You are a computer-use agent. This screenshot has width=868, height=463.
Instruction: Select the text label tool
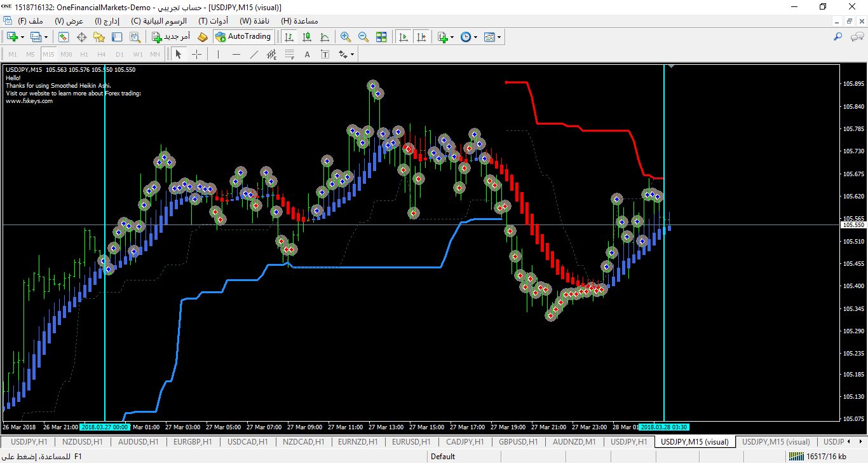[x=325, y=54]
